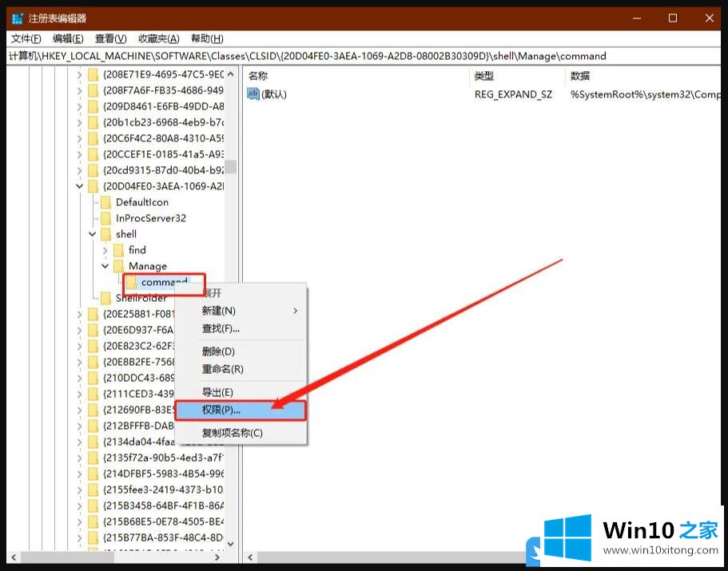Click folder icon of {2155fee3-2419-4373

point(93,490)
